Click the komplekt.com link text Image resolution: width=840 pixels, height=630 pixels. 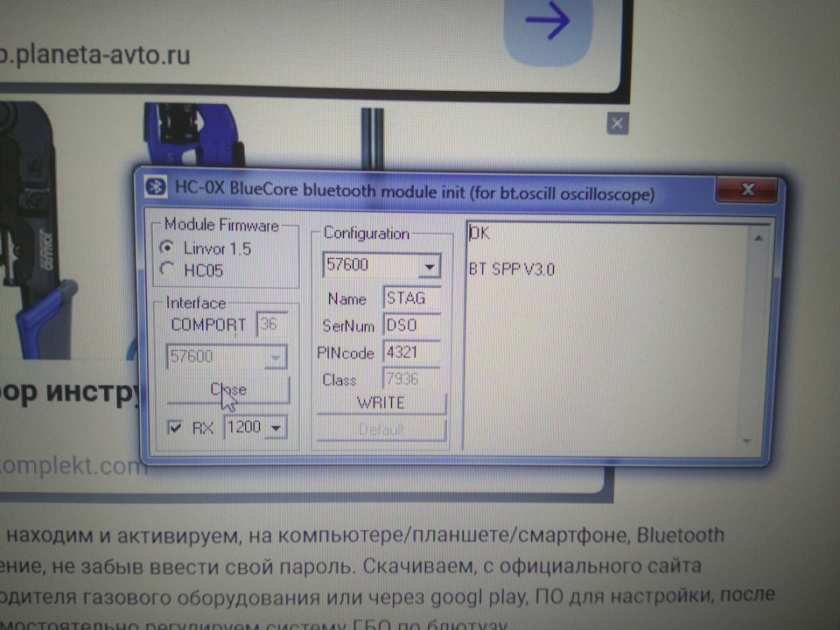click(x=73, y=466)
